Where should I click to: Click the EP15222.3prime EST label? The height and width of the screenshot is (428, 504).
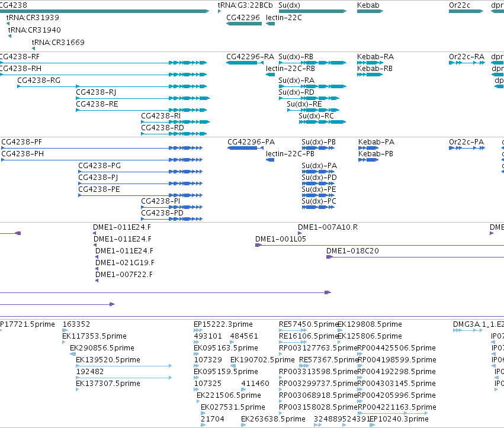coord(223,324)
